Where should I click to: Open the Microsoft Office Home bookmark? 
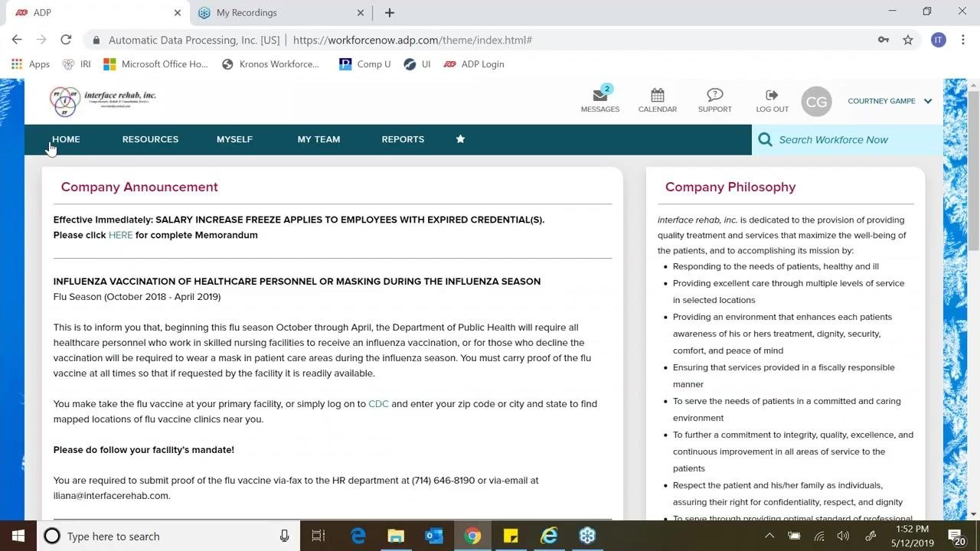pos(155,64)
